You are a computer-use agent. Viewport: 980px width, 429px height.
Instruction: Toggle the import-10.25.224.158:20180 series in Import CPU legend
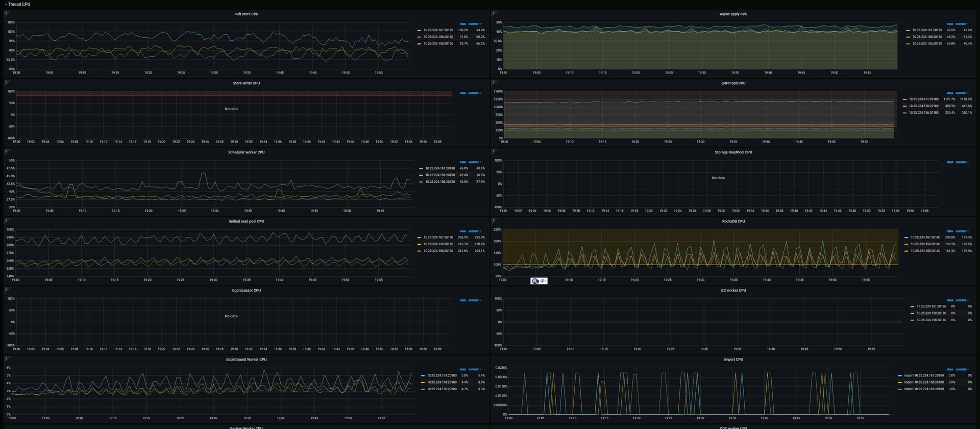click(x=923, y=382)
